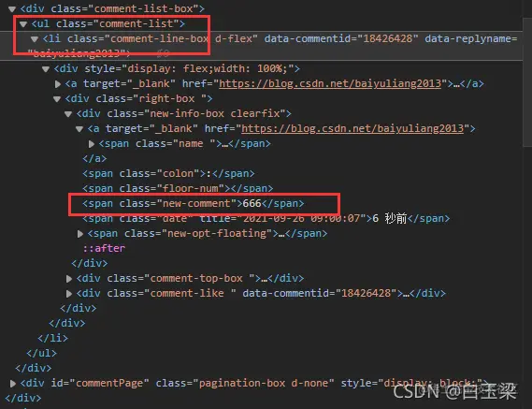The height and width of the screenshot is (409, 532).
Task: Expand the commentPage pagination-box div
Action: [12, 383]
